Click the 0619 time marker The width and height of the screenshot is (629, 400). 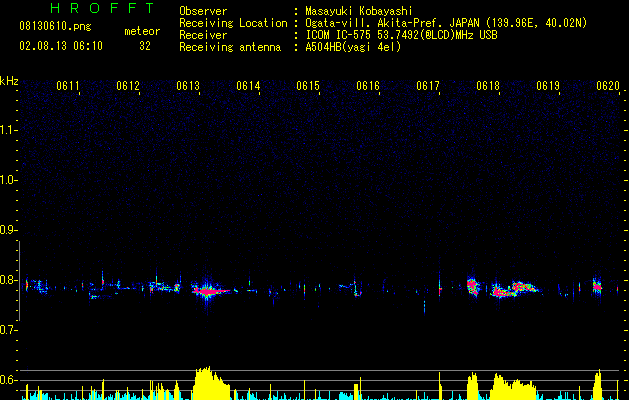(548, 86)
